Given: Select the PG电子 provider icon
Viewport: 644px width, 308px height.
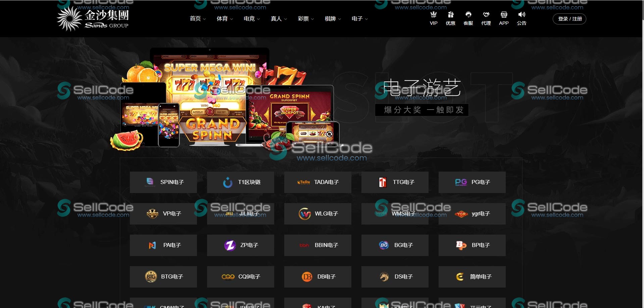Looking at the screenshot, I should [x=461, y=182].
